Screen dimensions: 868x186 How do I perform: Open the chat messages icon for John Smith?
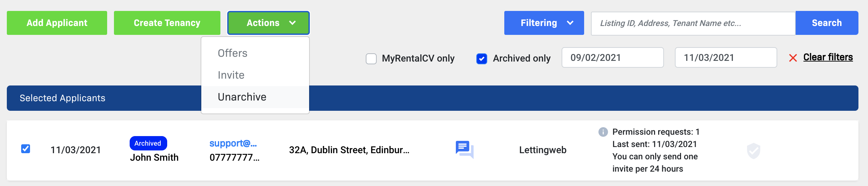(464, 149)
